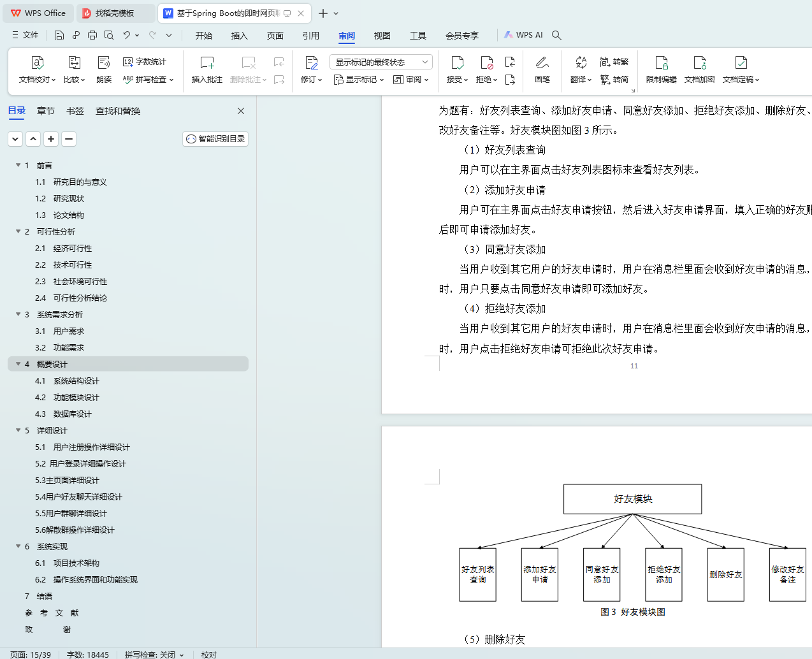812x659 pixels.
Task: Collapse the 6 系统实现 outline section
Action: coord(18,546)
